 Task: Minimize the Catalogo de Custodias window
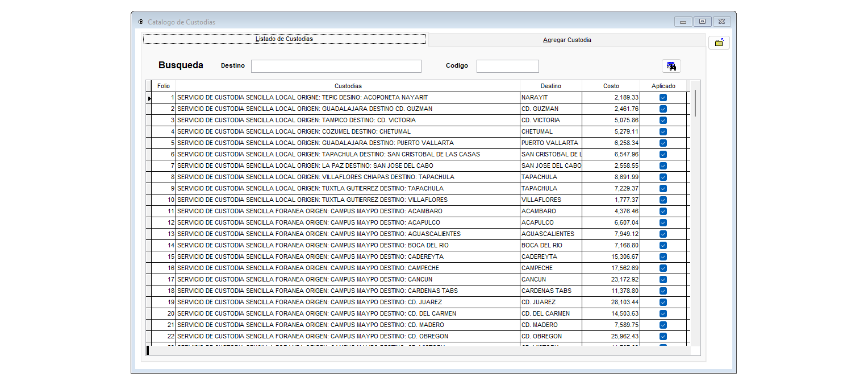click(683, 22)
